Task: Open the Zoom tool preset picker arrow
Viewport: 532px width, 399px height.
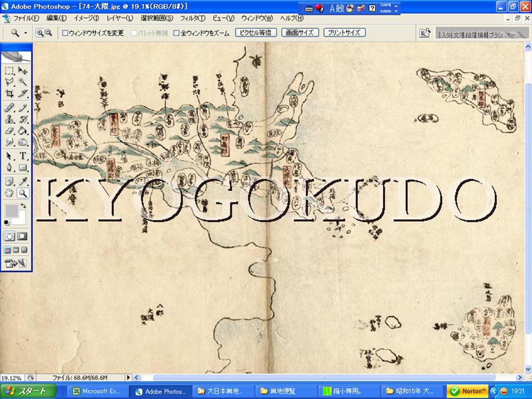Action: [x=26, y=33]
